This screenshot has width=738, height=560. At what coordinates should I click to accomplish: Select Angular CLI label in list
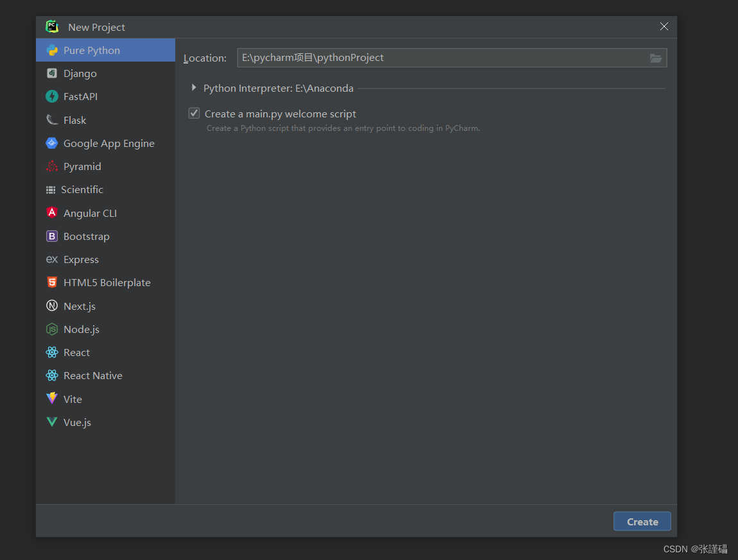point(90,213)
